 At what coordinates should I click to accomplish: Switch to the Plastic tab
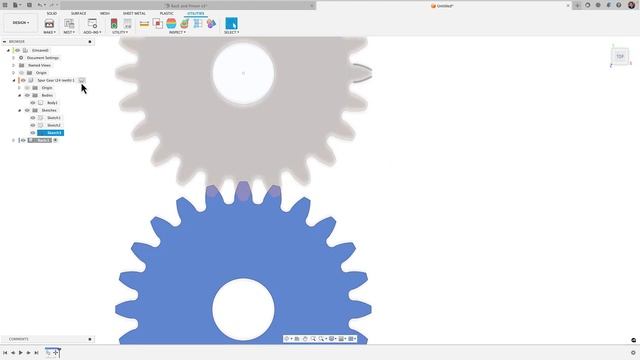167,13
